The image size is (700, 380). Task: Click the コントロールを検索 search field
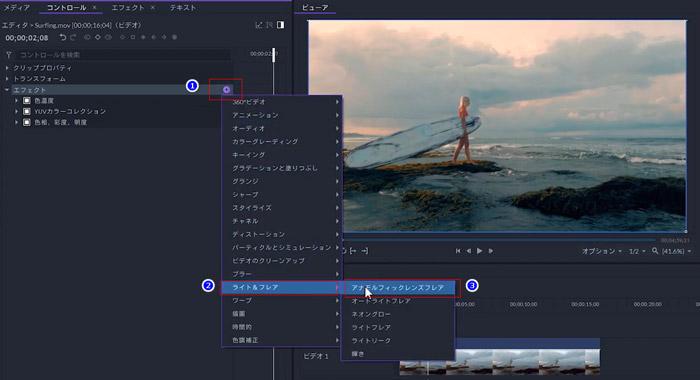click(124, 55)
